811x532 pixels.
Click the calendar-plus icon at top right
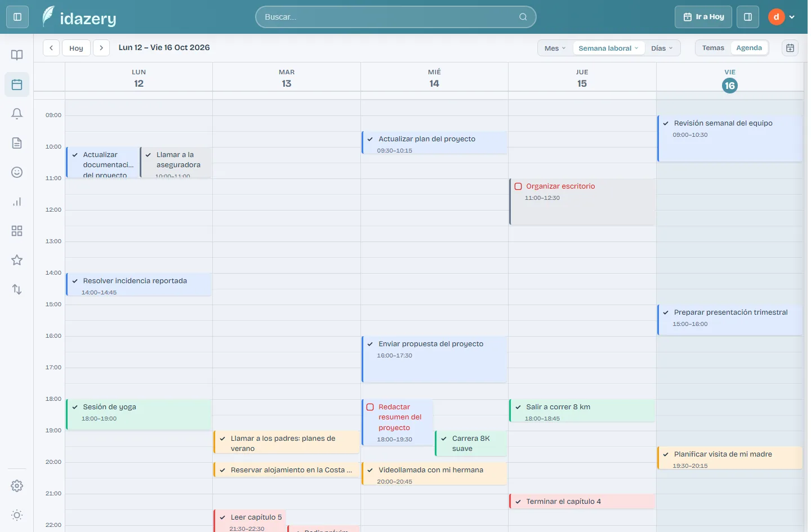(790, 48)
